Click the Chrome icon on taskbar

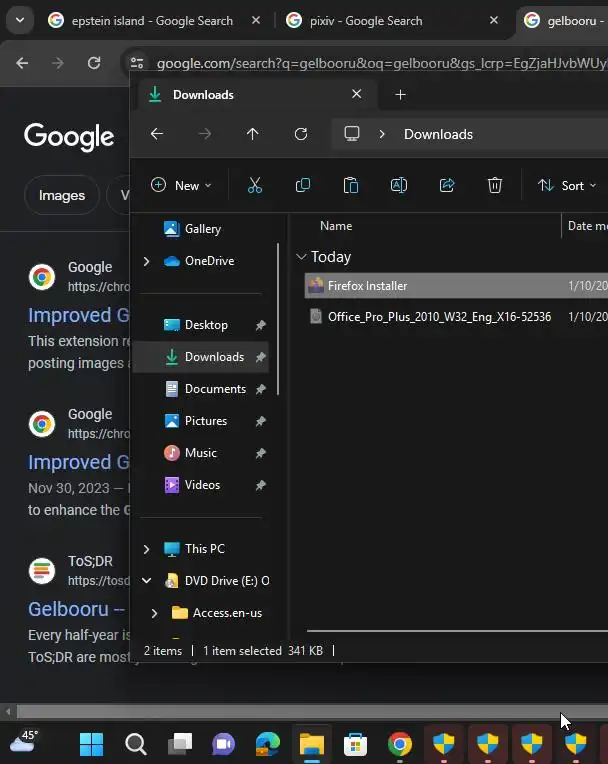[x=399, y=744]
